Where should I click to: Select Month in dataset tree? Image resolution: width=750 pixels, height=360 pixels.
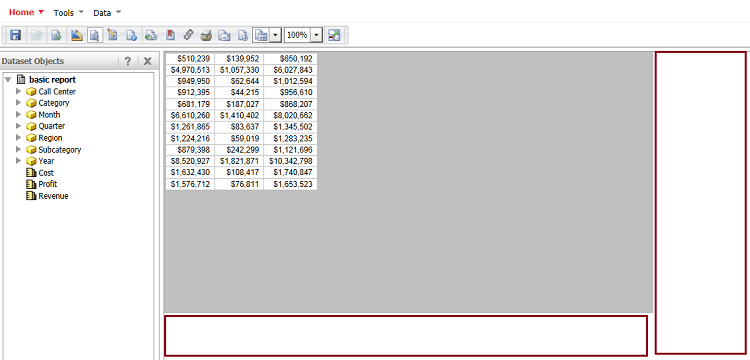coord(49,115)
